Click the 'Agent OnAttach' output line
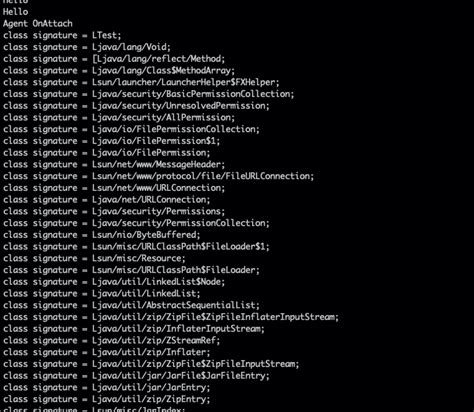474x412 pixels. (x=38, y=24)
